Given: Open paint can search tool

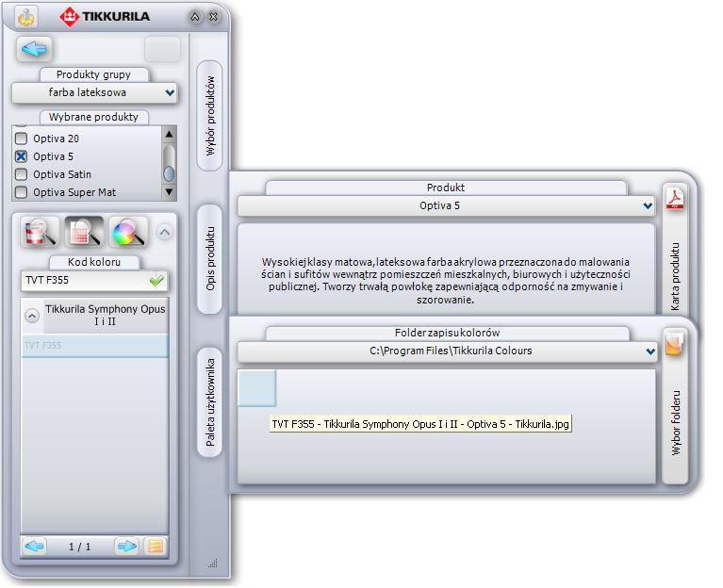Looking at the screenshot, I should pyautogui.click(x=40, y=232).
